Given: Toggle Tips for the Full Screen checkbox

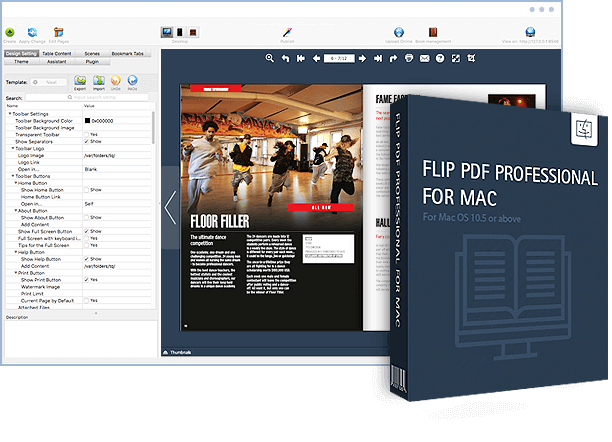Looking at the screenshot, I should (86, 245).
